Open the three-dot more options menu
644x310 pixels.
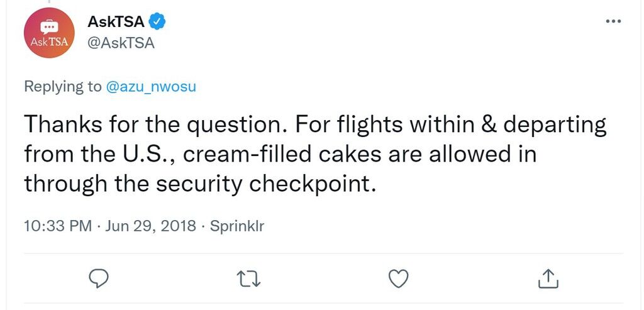[x=614, y=21]
